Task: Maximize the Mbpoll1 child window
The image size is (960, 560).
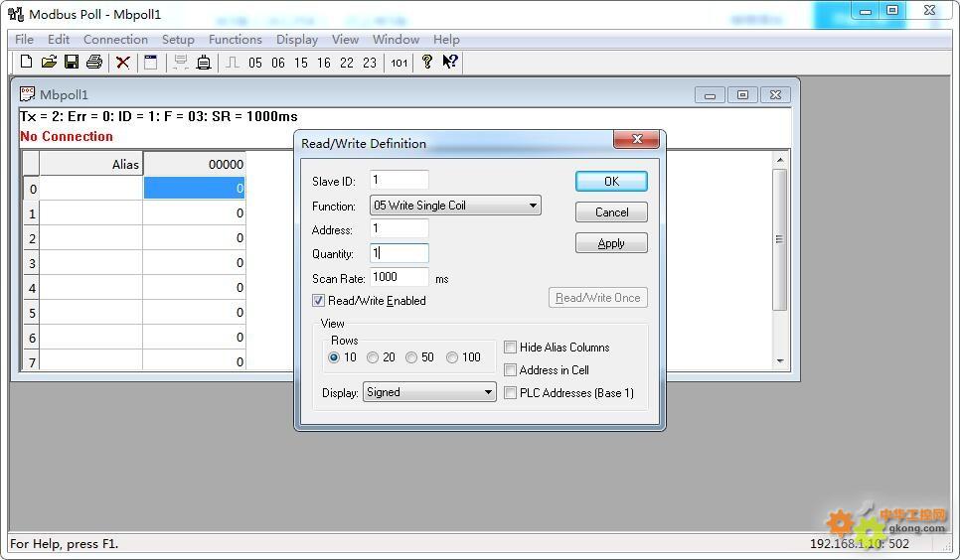Action: [742, 95]
